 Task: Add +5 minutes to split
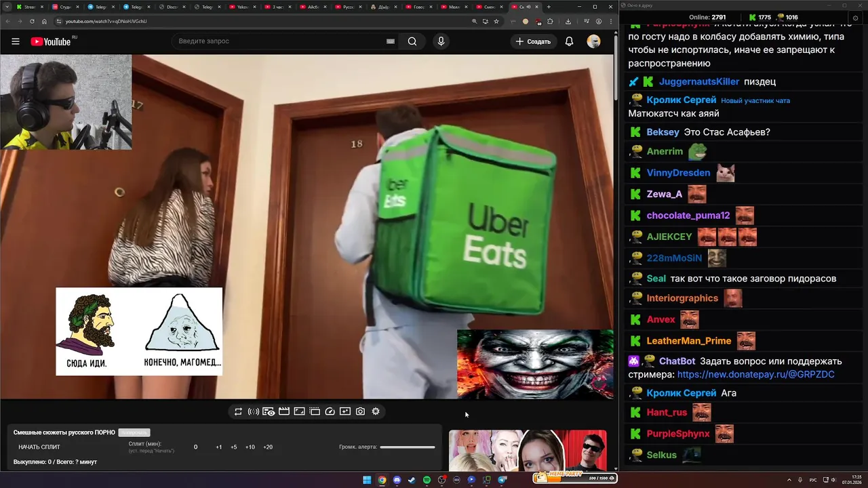pos(234,447)
